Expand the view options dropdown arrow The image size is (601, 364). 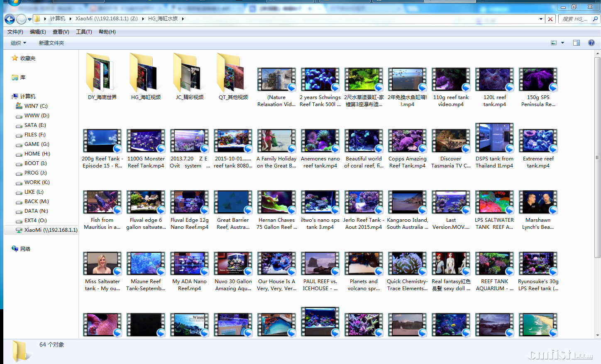563,43
